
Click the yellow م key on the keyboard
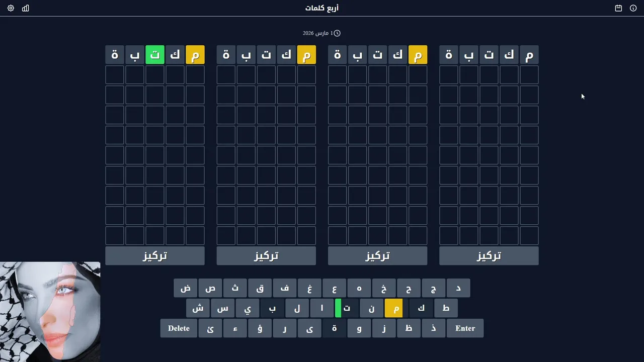tap(396, 308)
